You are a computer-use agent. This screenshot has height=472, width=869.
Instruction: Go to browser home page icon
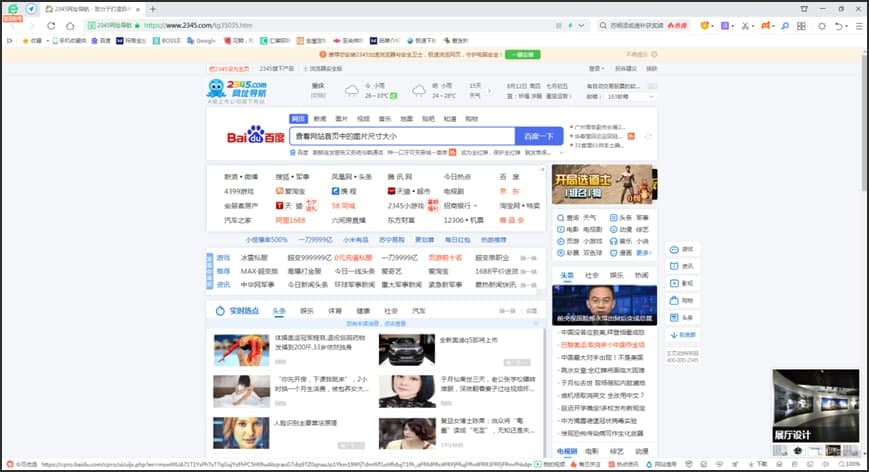[x=70, y=25]
